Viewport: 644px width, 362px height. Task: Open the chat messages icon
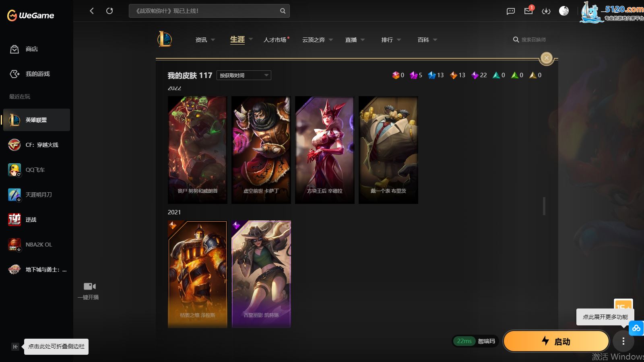point(511,11)
